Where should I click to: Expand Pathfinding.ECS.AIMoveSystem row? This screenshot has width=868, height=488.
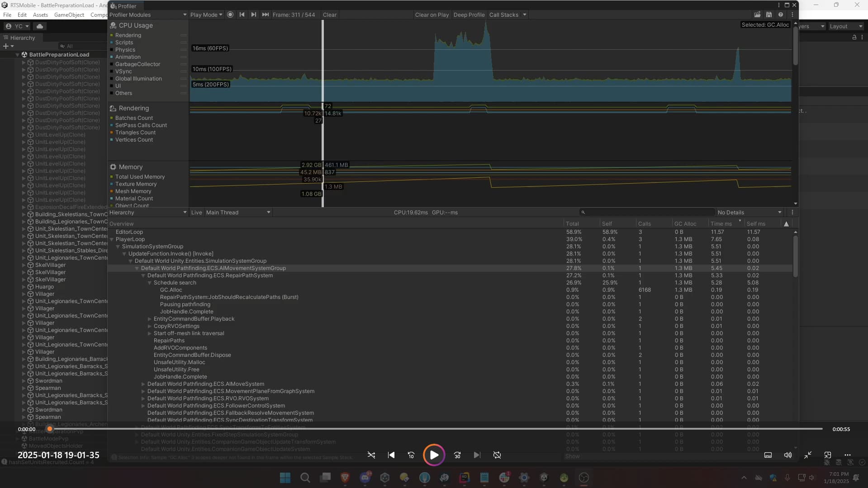[x=143, y=384]
